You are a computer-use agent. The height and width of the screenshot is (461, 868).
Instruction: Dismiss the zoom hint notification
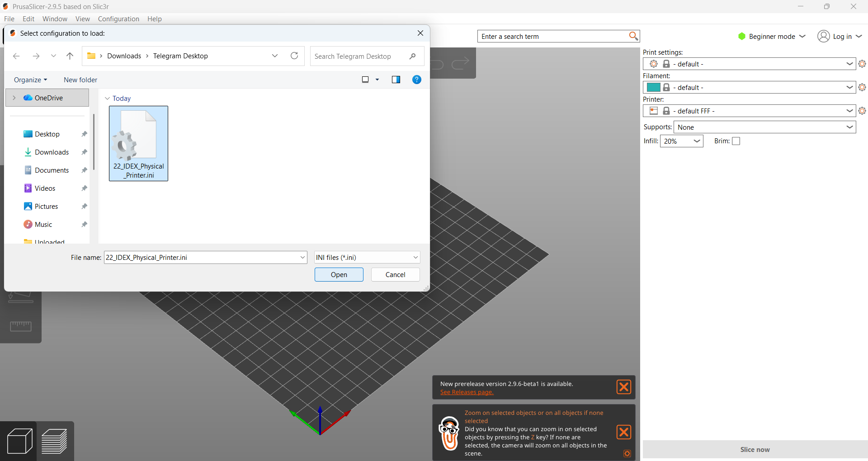click(624, 432)
